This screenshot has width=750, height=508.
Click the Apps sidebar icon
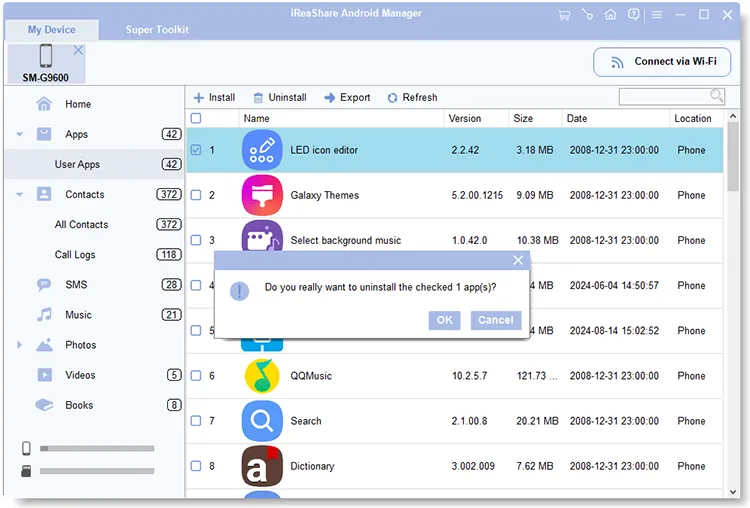pos(44,134)
